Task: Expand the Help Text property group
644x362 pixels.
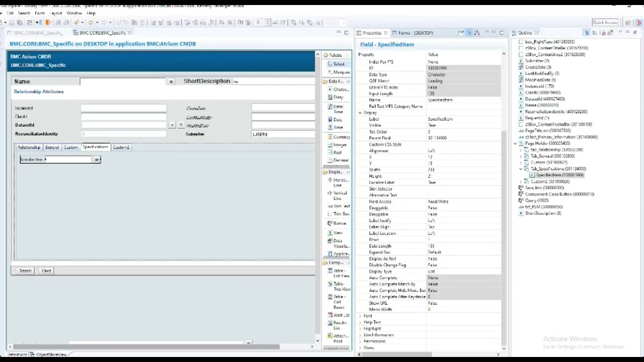Action: coord(361,322)
